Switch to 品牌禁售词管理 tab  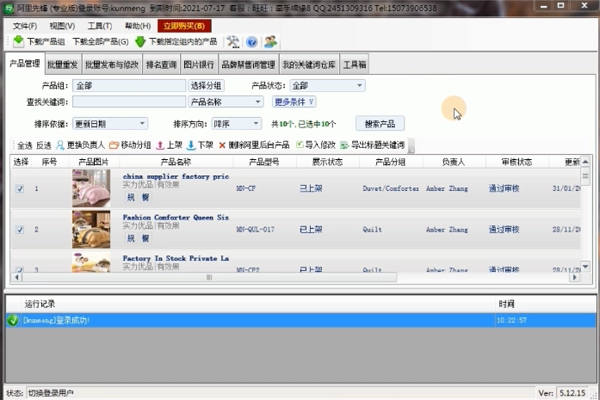tap(248, 65)
